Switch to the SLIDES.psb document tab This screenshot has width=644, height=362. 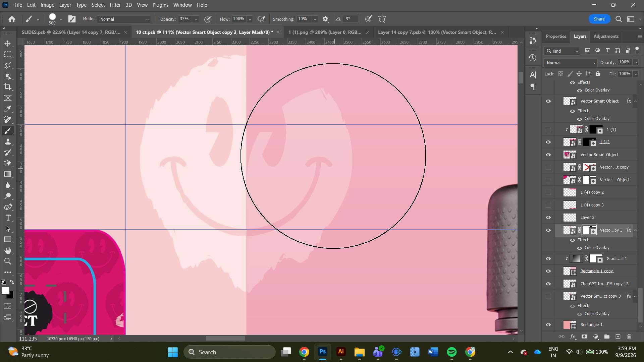(71, 32)
